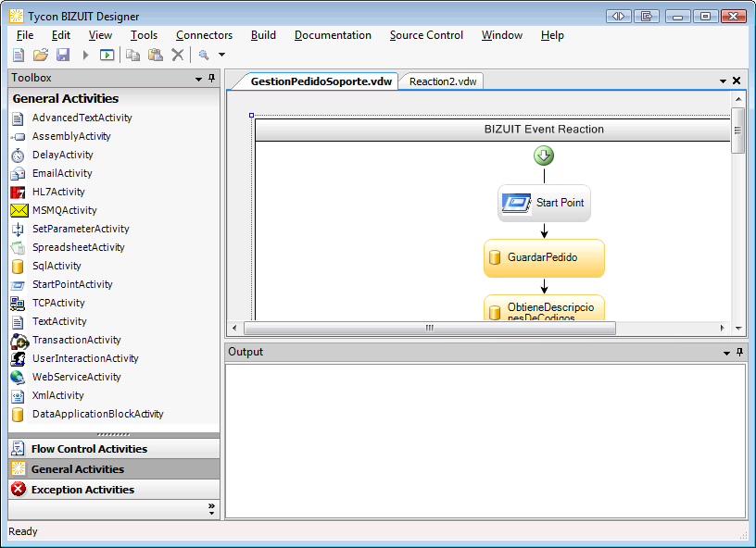The height and width of the screenshot is (548, 756).
Task: Select TCPActivity computers icon
Action: (18, 304)
